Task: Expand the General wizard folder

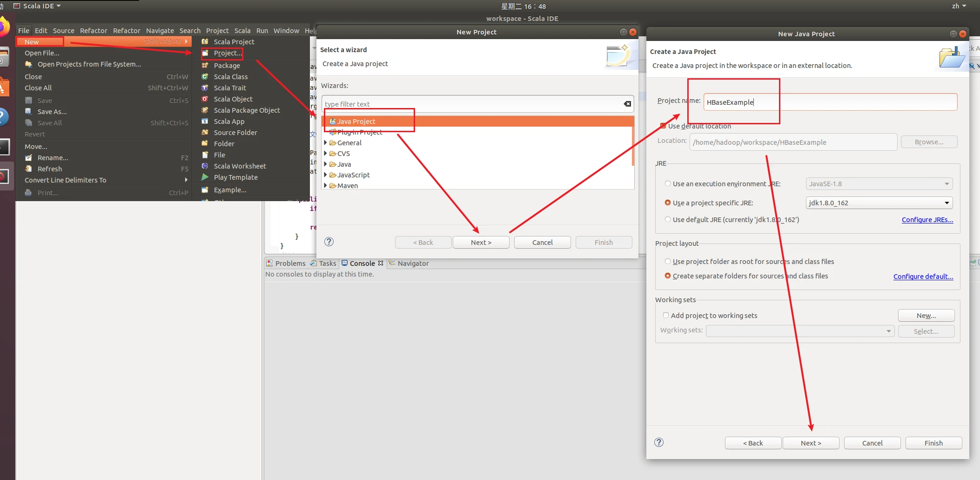Action: pos(326,143)
